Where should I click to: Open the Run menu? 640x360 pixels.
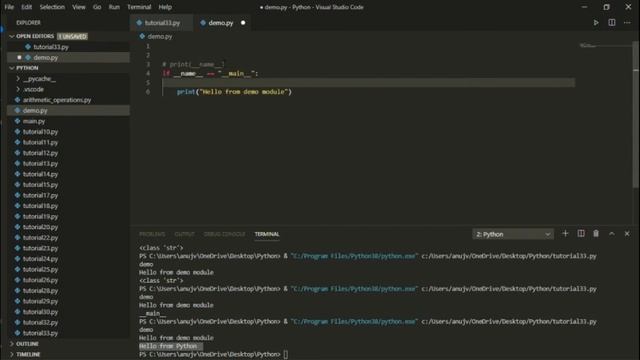114,7
